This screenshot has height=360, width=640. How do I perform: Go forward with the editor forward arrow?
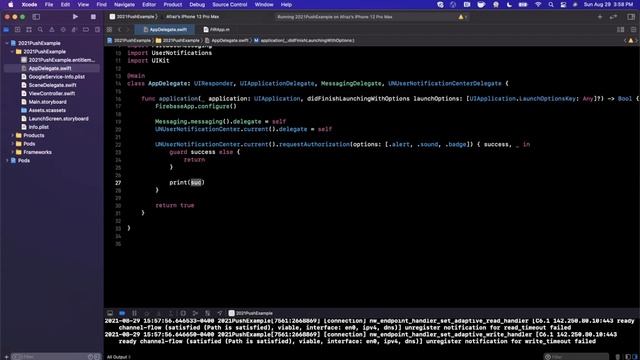128,29
